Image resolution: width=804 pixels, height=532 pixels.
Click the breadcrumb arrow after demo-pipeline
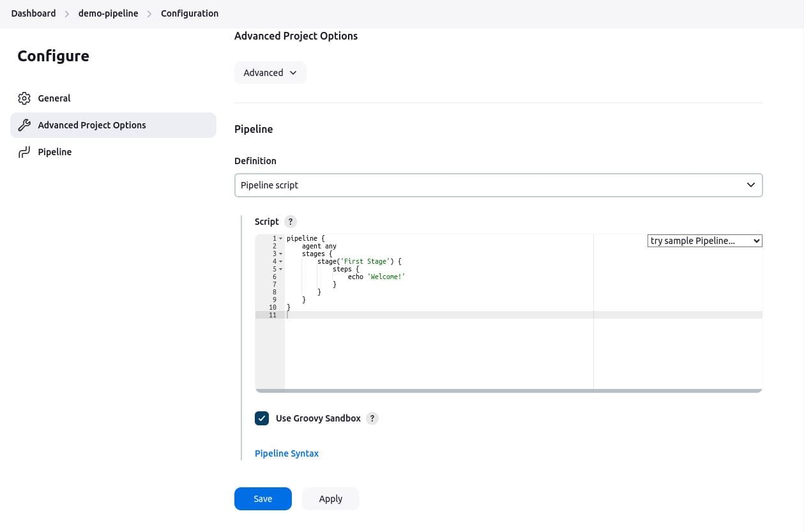click(149, 13)
